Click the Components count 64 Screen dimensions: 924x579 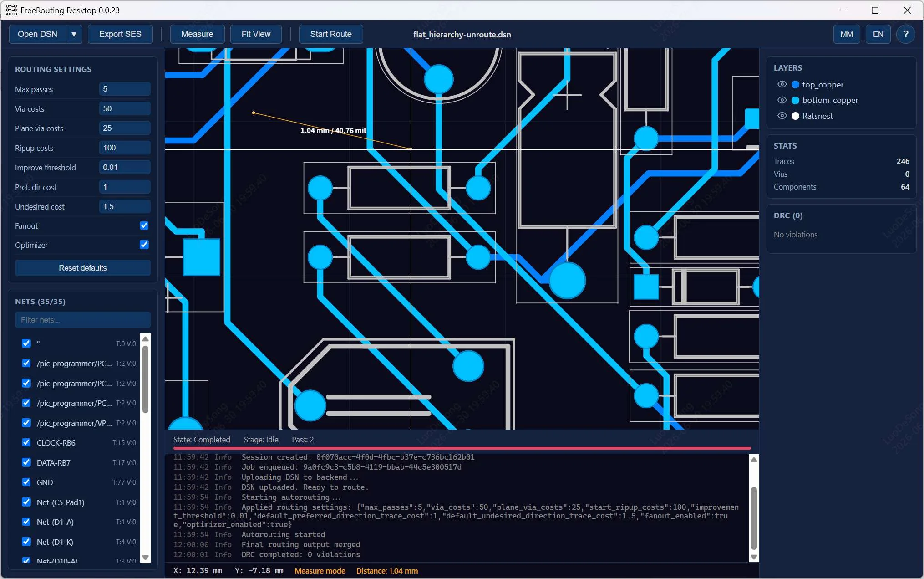[905, 187]
